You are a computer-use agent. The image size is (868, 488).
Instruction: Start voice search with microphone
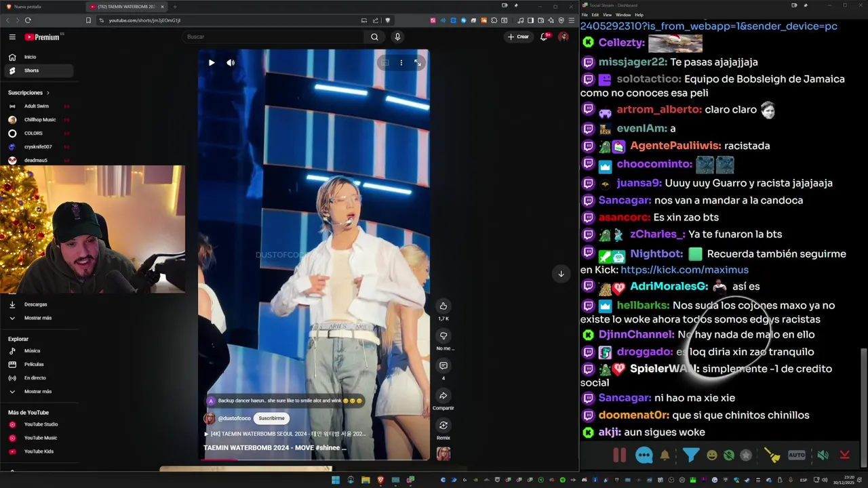397,37
